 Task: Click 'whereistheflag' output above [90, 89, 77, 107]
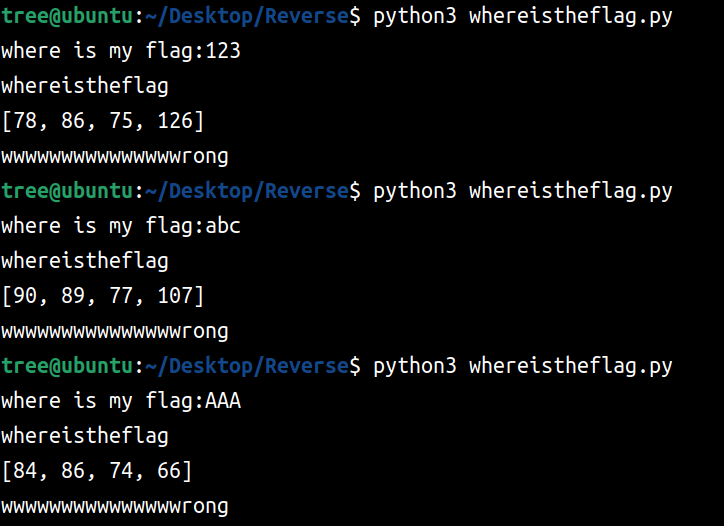point(85,261)
